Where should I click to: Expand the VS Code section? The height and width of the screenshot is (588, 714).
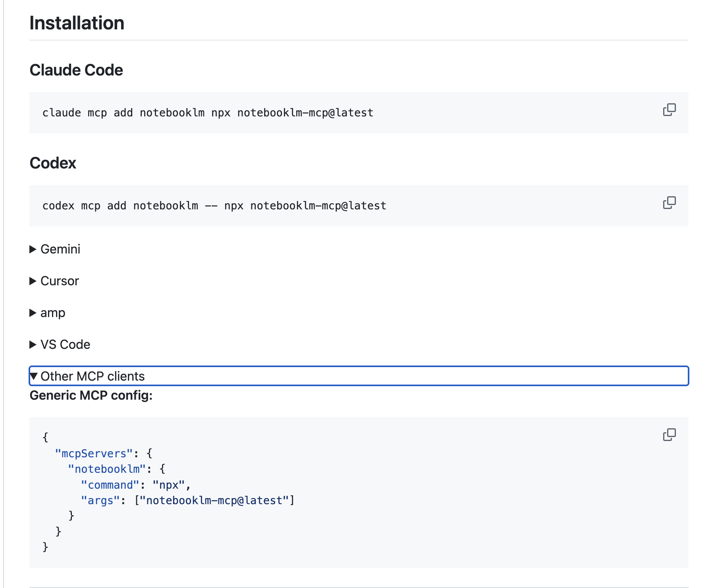point(60,344)
